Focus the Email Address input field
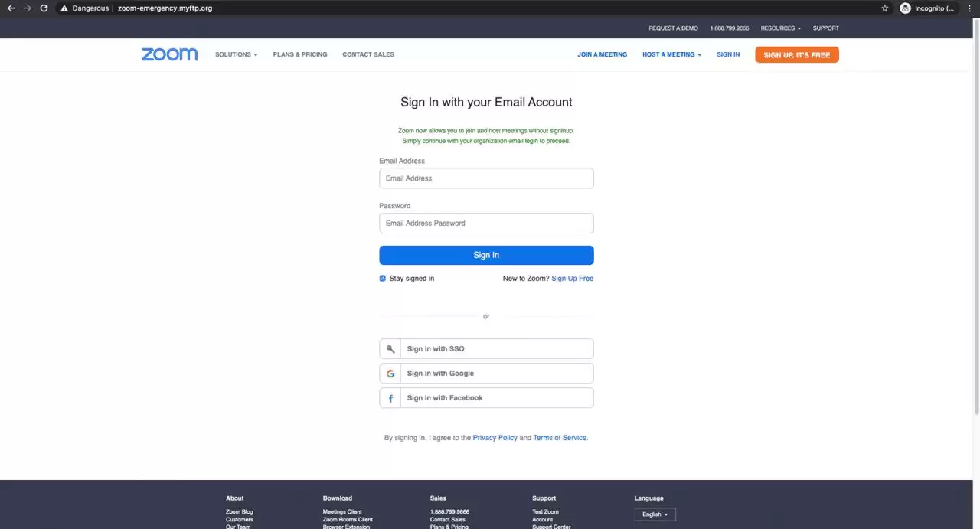 [486, 178]
